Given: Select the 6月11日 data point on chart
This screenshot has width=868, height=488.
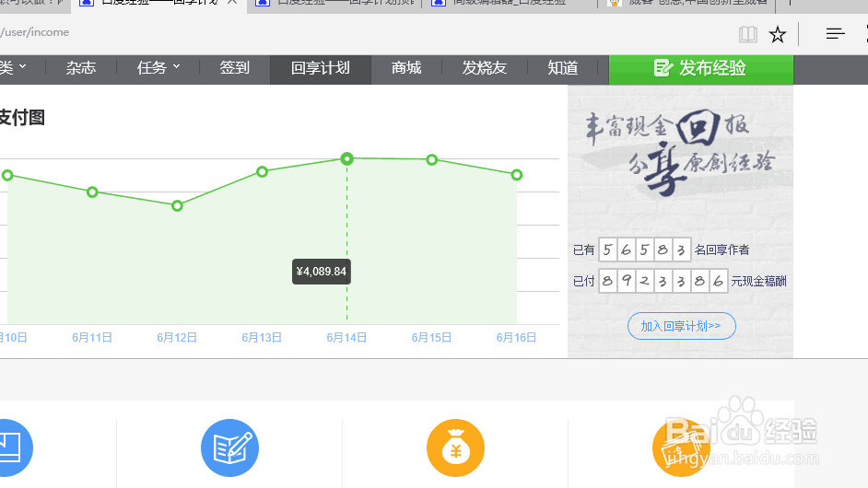Looking at the screenshot, I should pos(92,192).
